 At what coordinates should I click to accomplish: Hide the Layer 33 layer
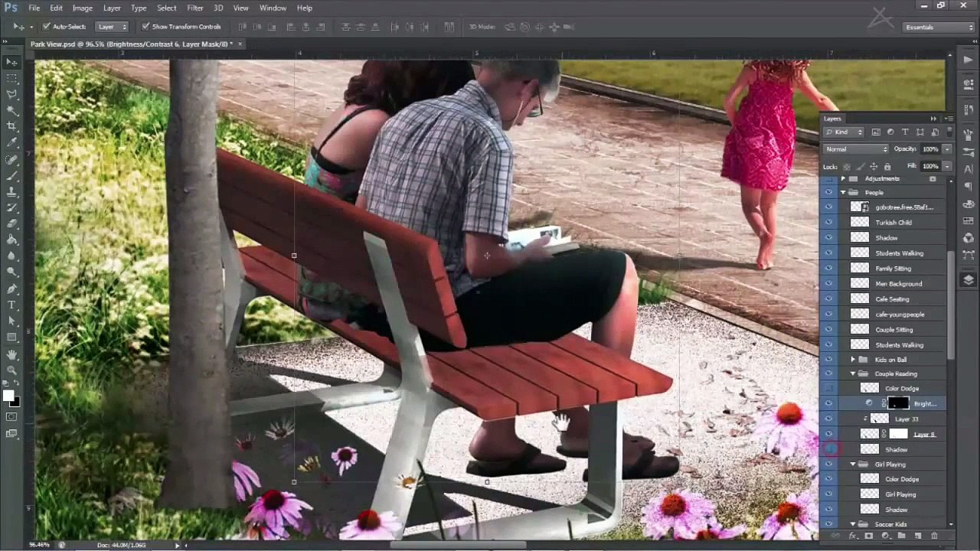coord(829,419)
